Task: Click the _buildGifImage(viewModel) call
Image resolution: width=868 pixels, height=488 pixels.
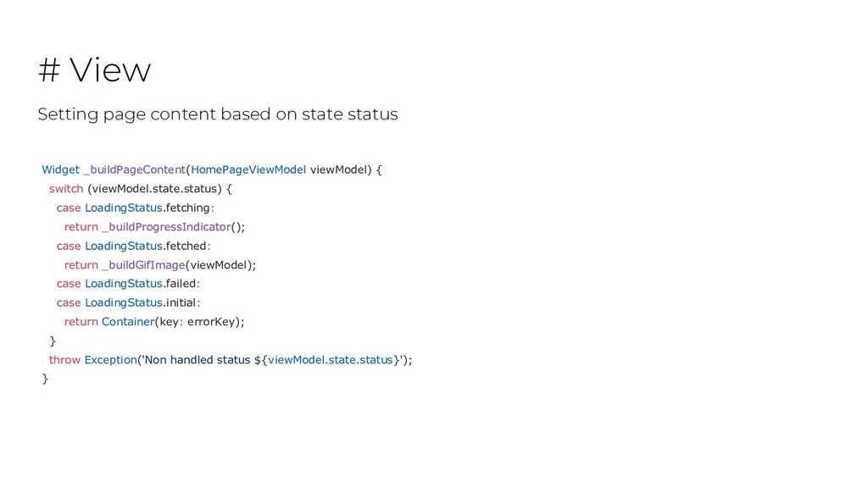Action: pyautogui.click(x=179, y=265)
